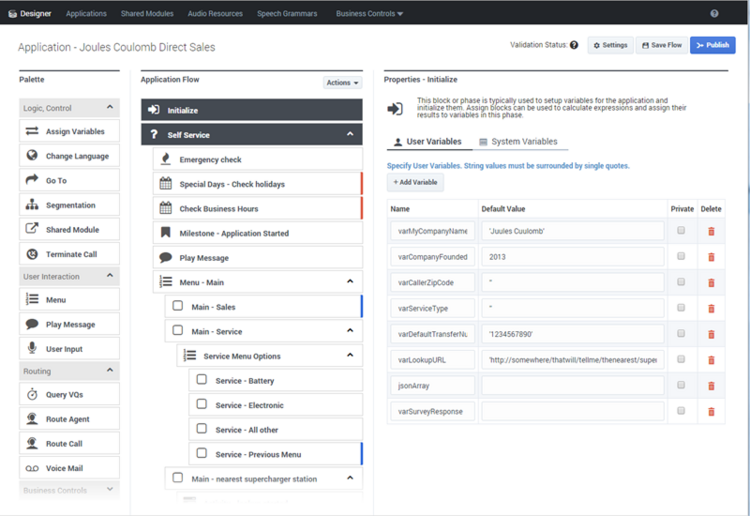
Task: Tick the Service - Electronic checkbox
Action: (202, 404)
